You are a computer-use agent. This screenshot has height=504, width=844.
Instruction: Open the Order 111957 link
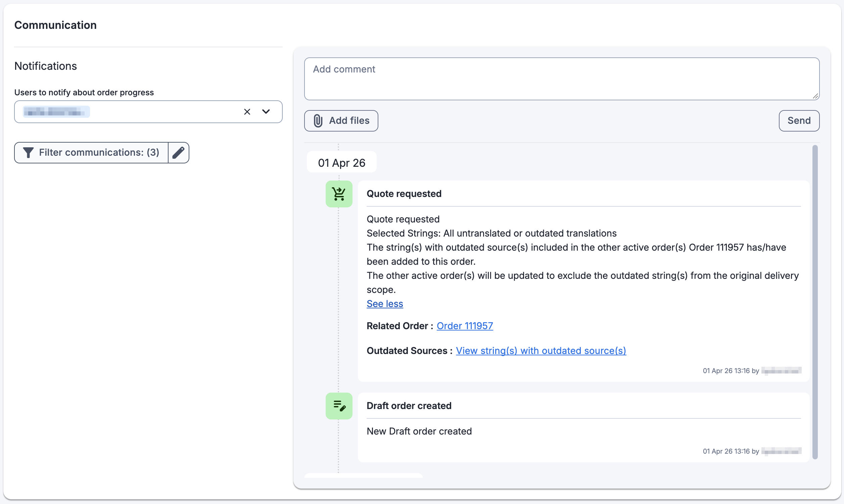tap(465, 326)
